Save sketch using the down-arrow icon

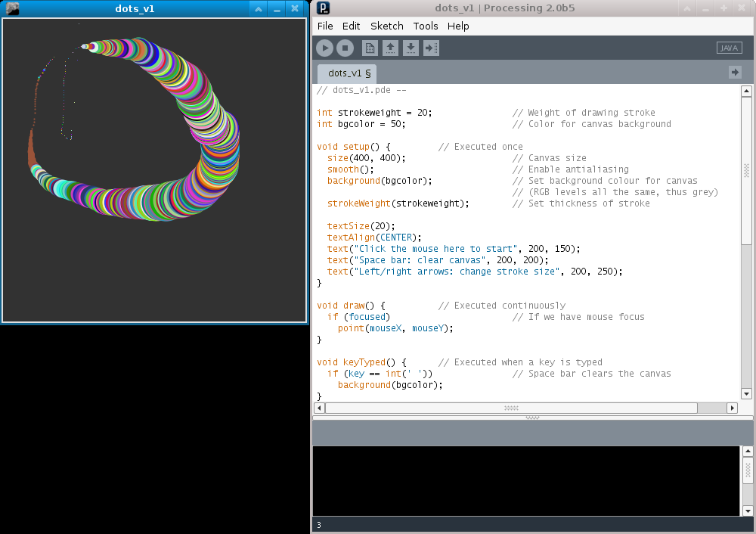(411, 48)
